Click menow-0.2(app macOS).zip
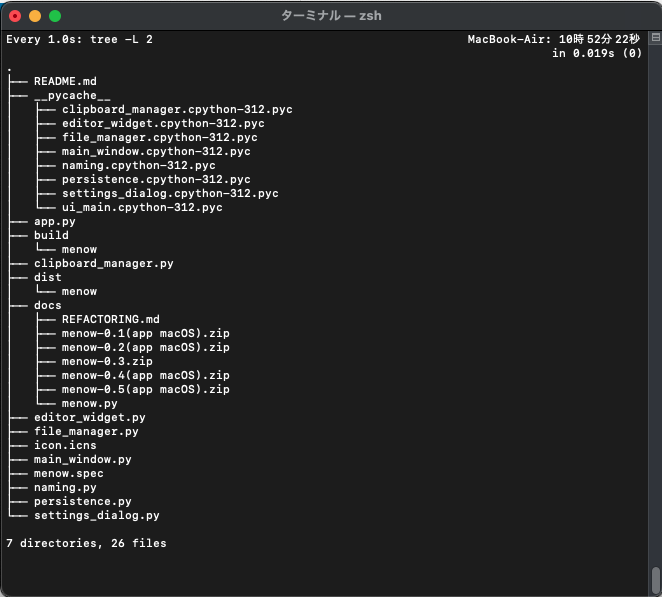 click(x=146, y=347)
